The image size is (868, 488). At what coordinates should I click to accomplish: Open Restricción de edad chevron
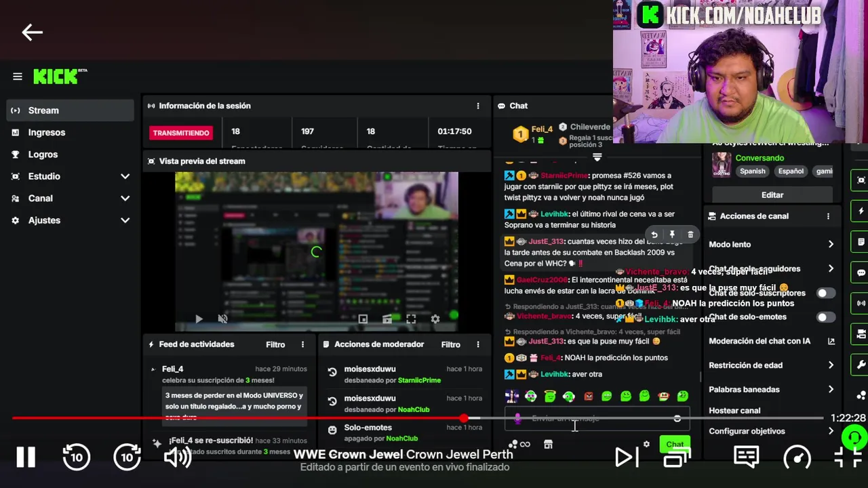pyautogui.click(x=831, y=365)
